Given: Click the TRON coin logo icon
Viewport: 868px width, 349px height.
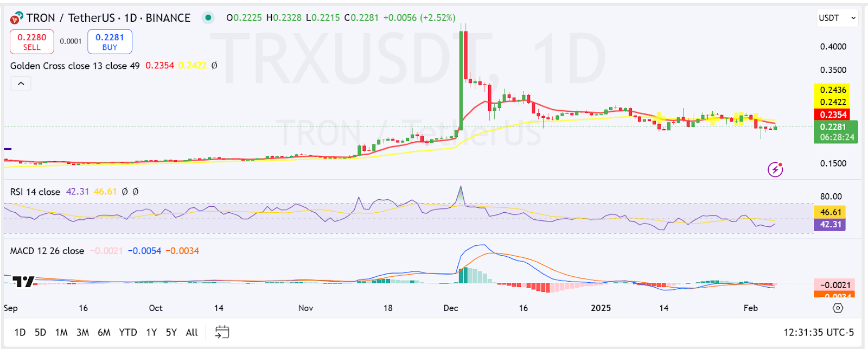Looking at the screenshot, I should (x=16, y=18).
